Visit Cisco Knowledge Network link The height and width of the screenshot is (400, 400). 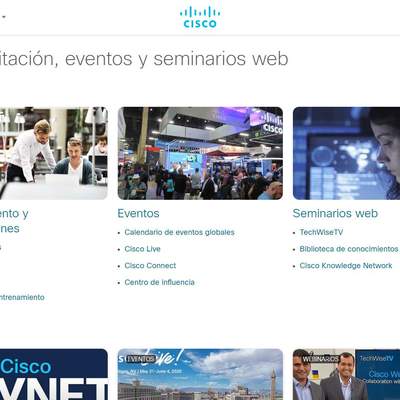point(346,266)
